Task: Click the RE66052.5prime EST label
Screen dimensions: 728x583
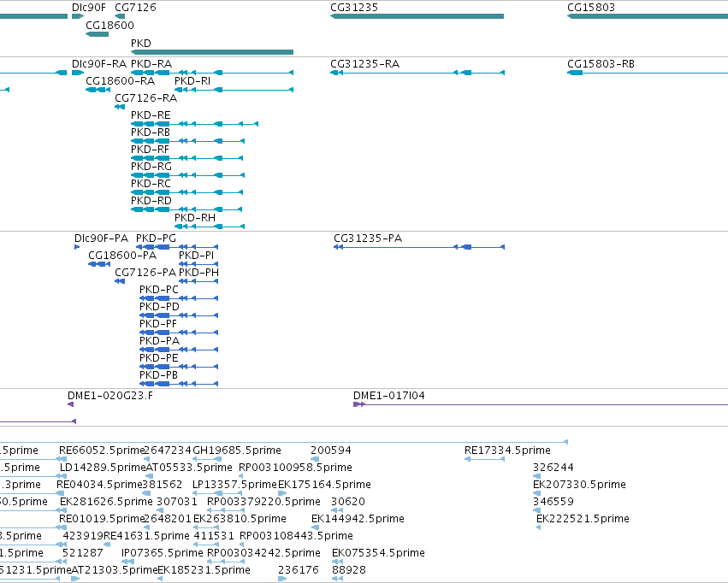Action: click(x=102, y=450)
